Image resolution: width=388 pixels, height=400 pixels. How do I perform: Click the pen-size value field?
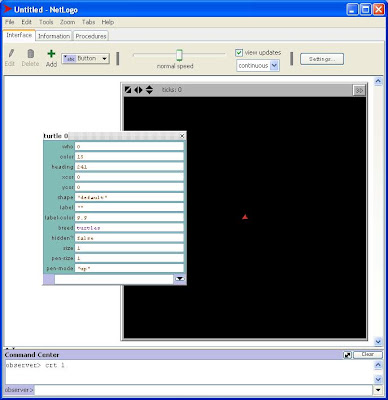[129, 258]
